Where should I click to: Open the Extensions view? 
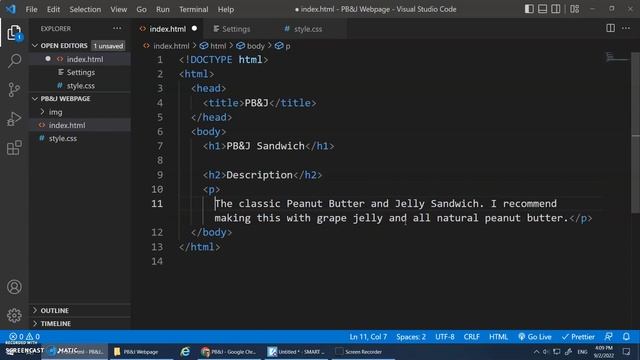(14, 148)
